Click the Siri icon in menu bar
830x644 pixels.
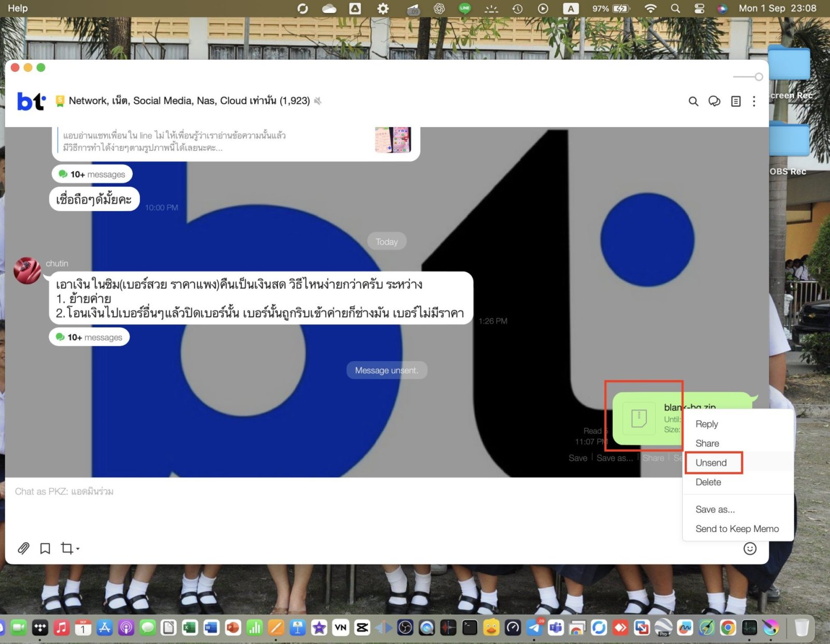(722, 8)
